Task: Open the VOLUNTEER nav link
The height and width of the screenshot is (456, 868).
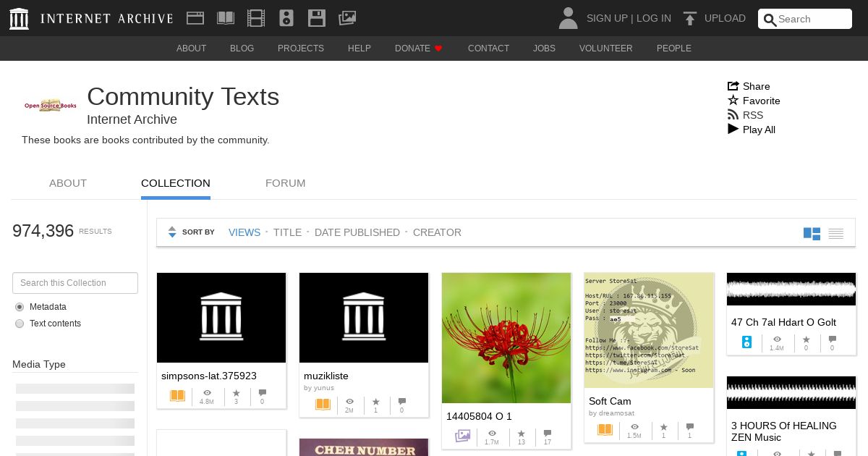Action: coord(606,48)
